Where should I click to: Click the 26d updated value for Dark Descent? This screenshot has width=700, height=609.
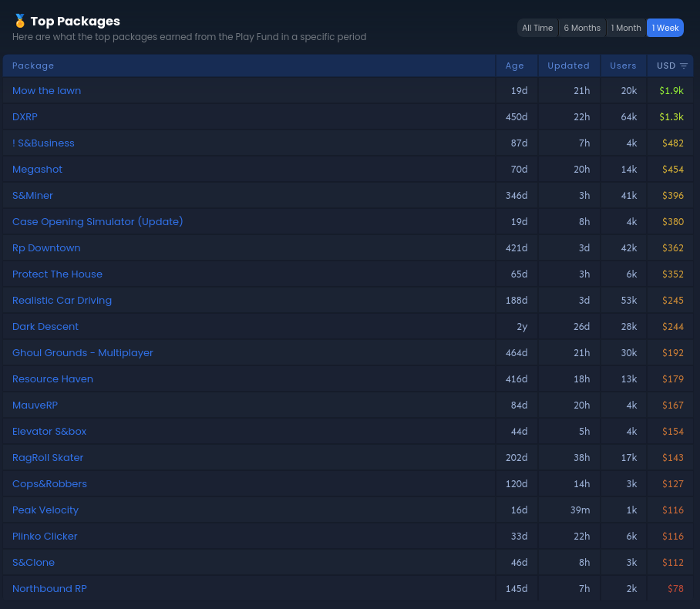[581, 326]
